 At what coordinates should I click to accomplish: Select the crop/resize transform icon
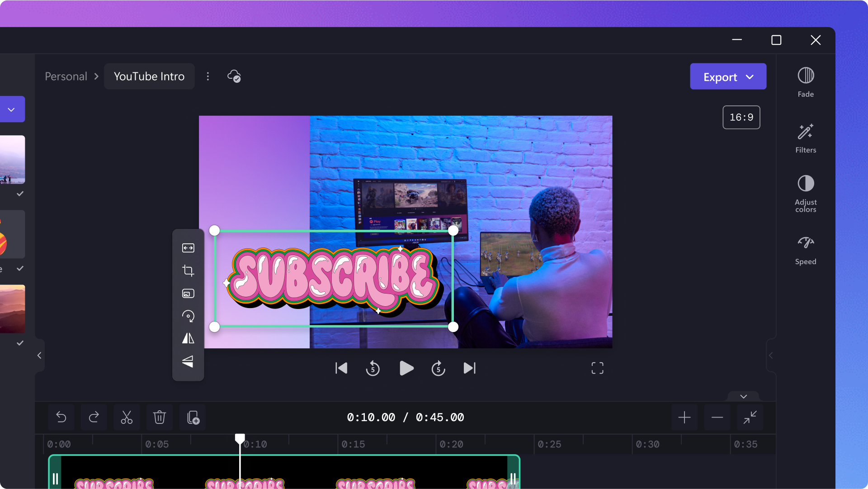tap(187, 270)
